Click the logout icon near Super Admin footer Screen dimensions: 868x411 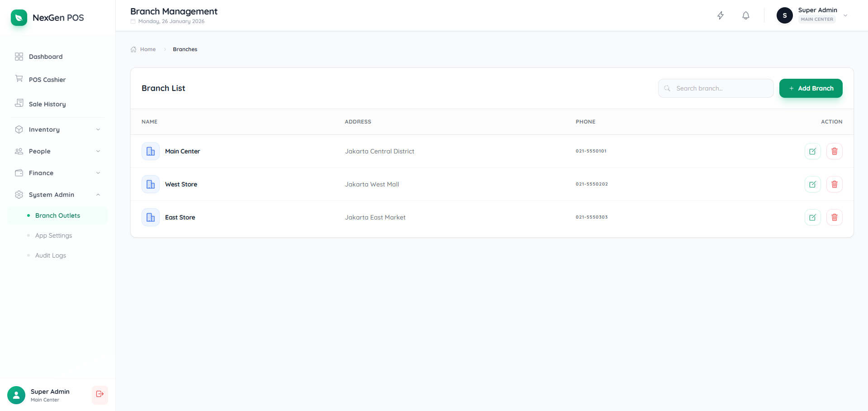[x=100, y=395]
